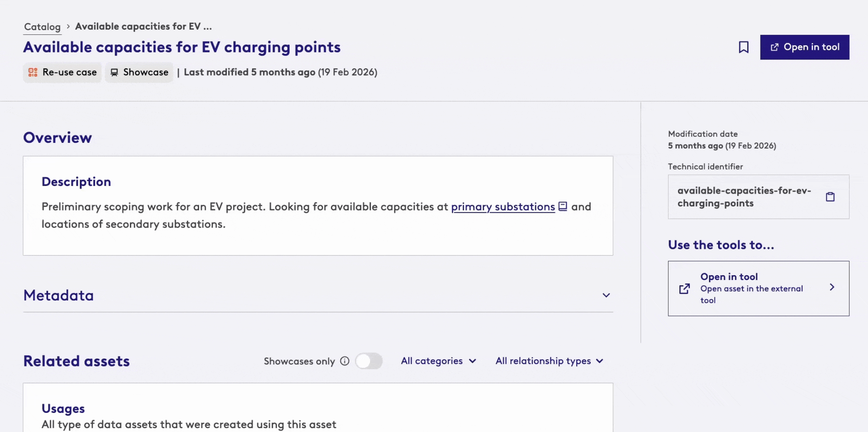Click the glossary icon after primary substations

coord(563,206)
